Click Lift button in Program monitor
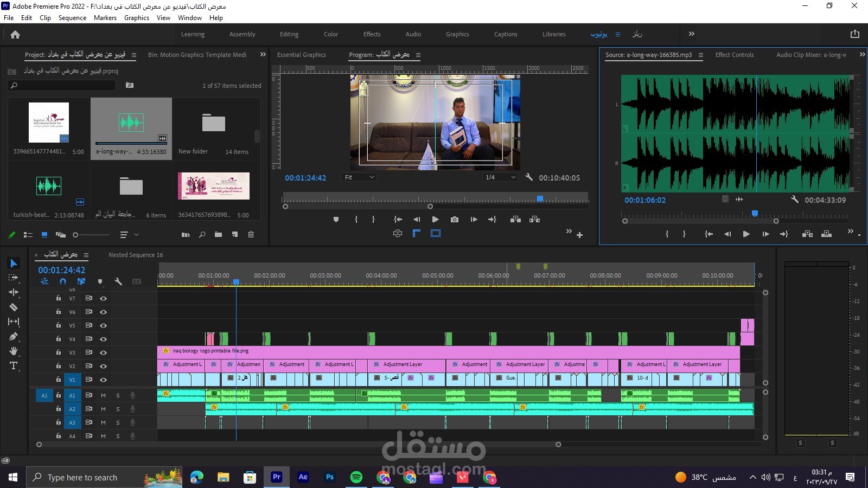The width and height of the screenshot is (868, 488). (x=515, y=220)
